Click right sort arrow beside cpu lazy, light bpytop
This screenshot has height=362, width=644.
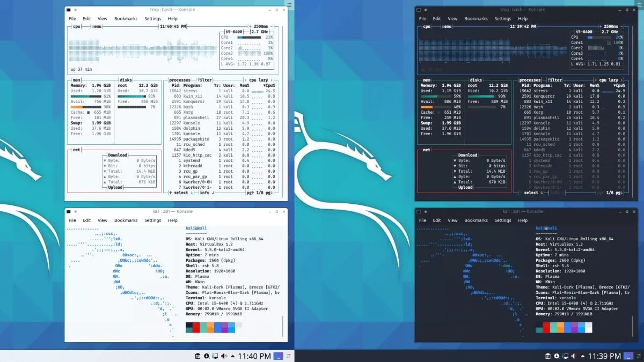point(273,80)
